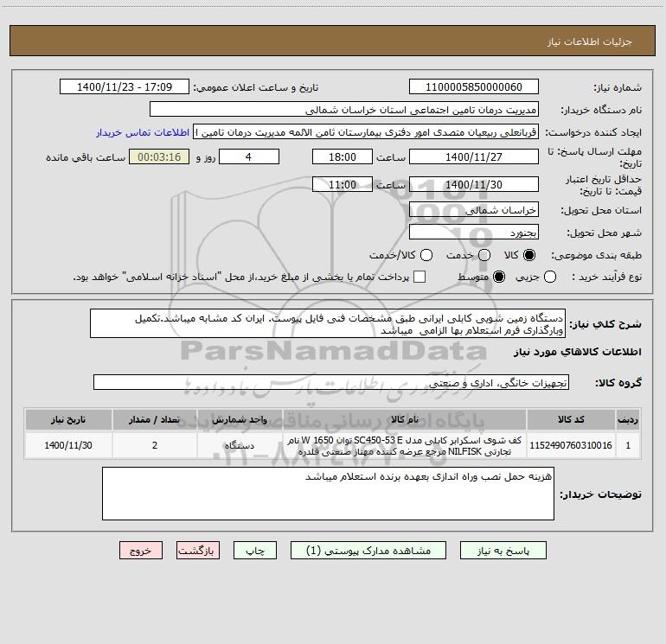
Task: Click the delivery province field خراسان شمالی
Action: tap(474, 210)
